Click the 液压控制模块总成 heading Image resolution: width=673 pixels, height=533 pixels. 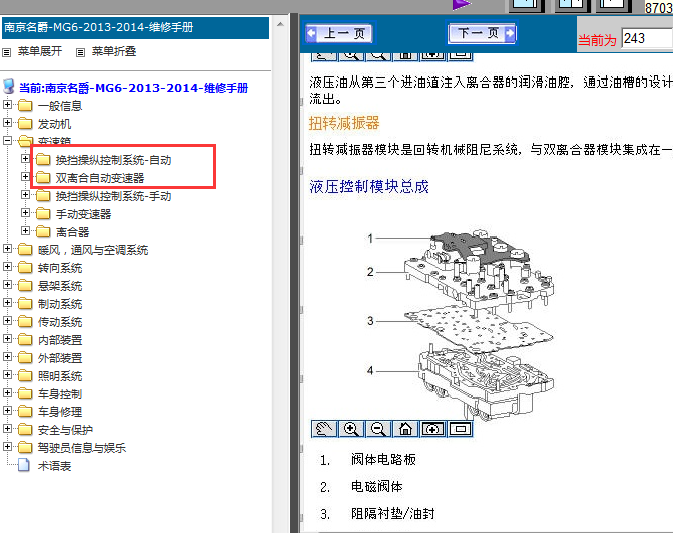[369, 187]
